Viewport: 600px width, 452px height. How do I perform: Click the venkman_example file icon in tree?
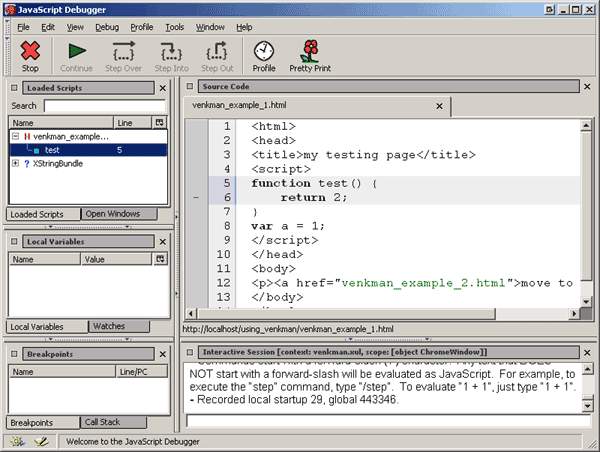point(27,137)
